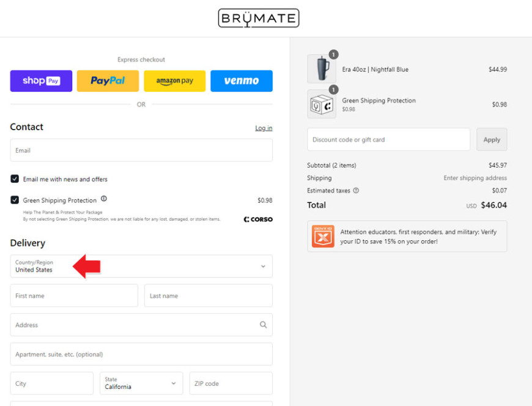The image size is (532, 406).
Task: Click the Contact section heading
Action: [x=26, y=127]
